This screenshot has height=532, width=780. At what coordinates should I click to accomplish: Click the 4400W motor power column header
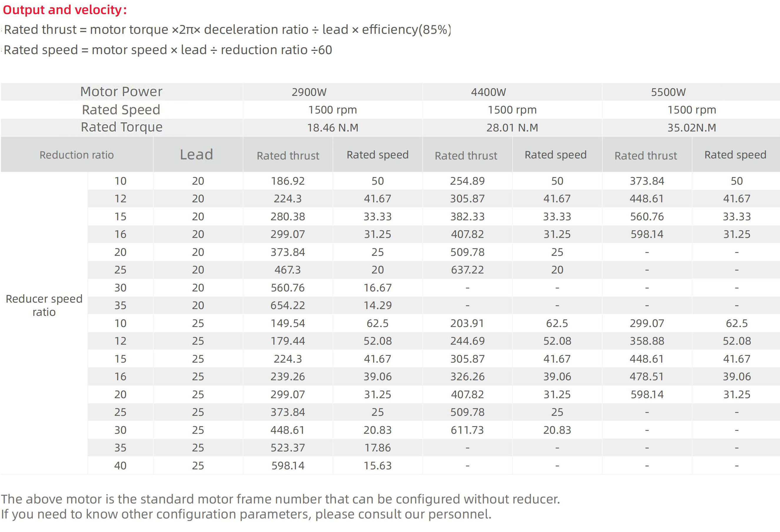coord(488,92)
